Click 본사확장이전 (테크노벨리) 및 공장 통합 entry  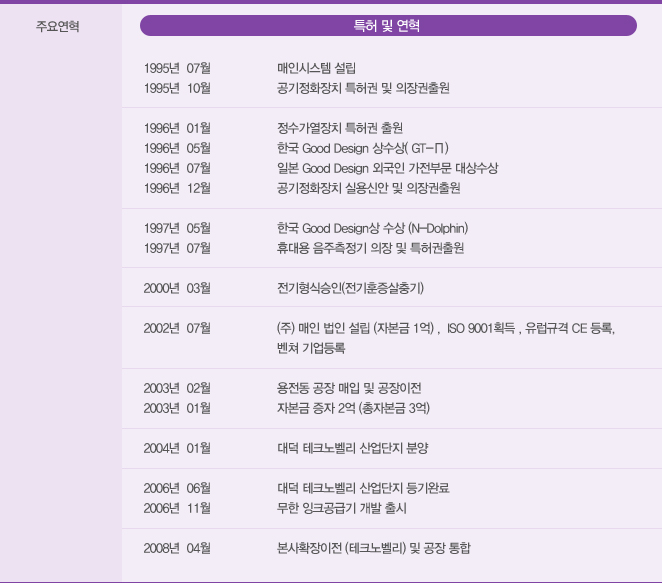[373, 548]
